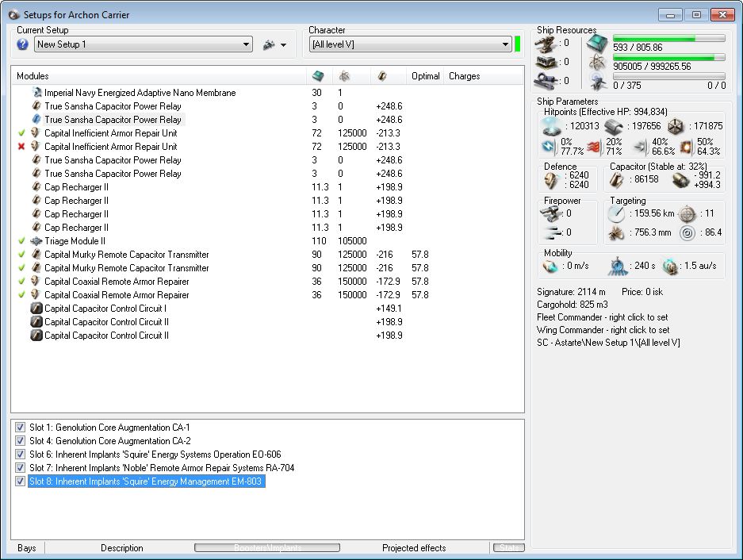Click the Capital Capacitor Control Circuit I rig icon
743x560 pixels.
click(36, 309)
